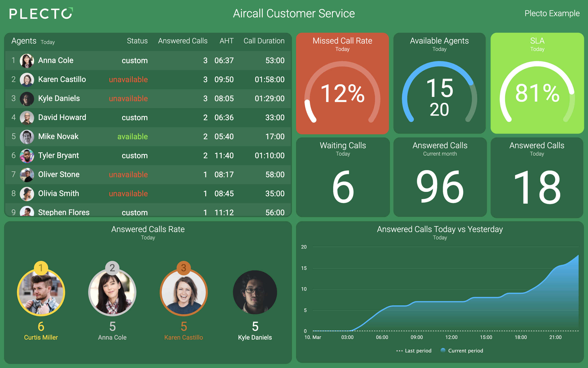Click Anna Cole's custom status
588x368 pixels.
[135, 61]
